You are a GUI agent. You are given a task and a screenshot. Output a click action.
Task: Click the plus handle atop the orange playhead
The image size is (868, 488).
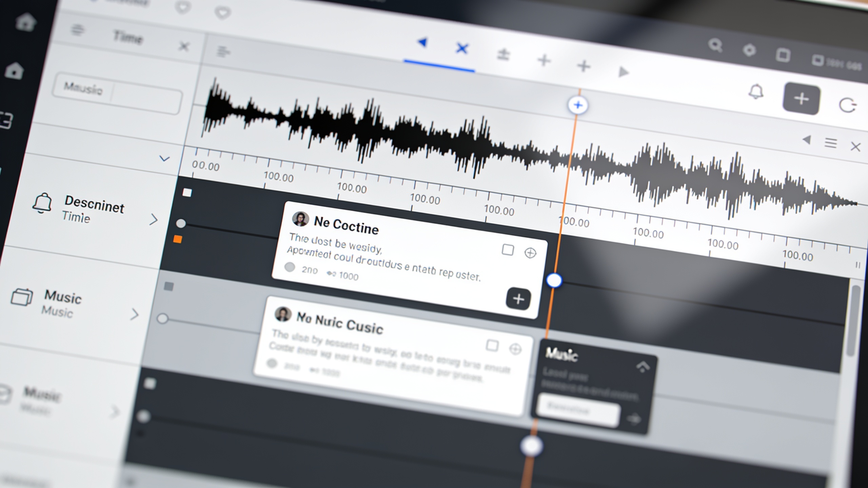(578, 105)
